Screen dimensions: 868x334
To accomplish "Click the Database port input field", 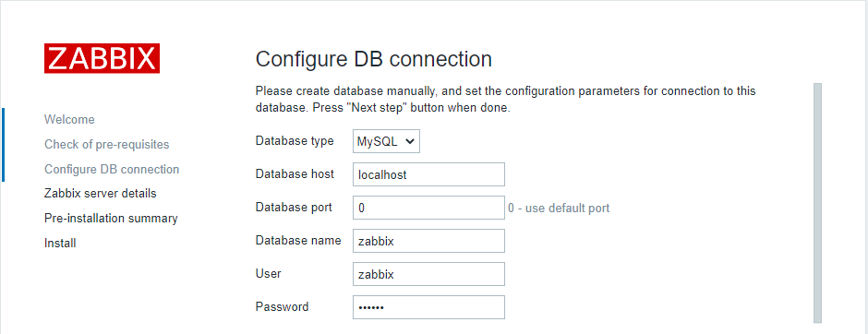I will [428, 208].
